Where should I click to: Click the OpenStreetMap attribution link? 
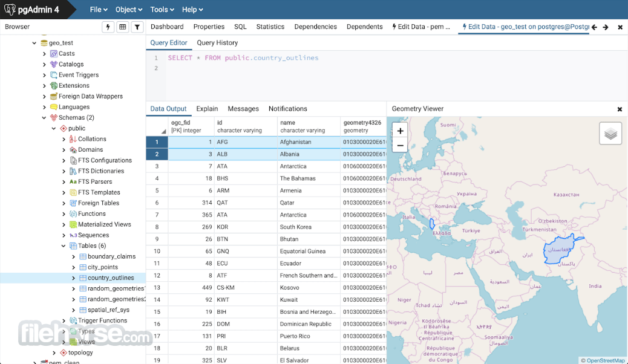605,360
